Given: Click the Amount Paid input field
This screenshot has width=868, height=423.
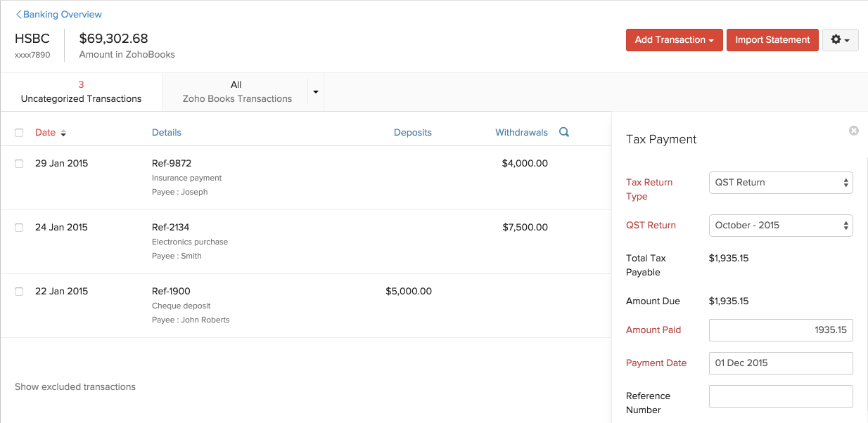Looking at the screenshot, I should 780,330.
